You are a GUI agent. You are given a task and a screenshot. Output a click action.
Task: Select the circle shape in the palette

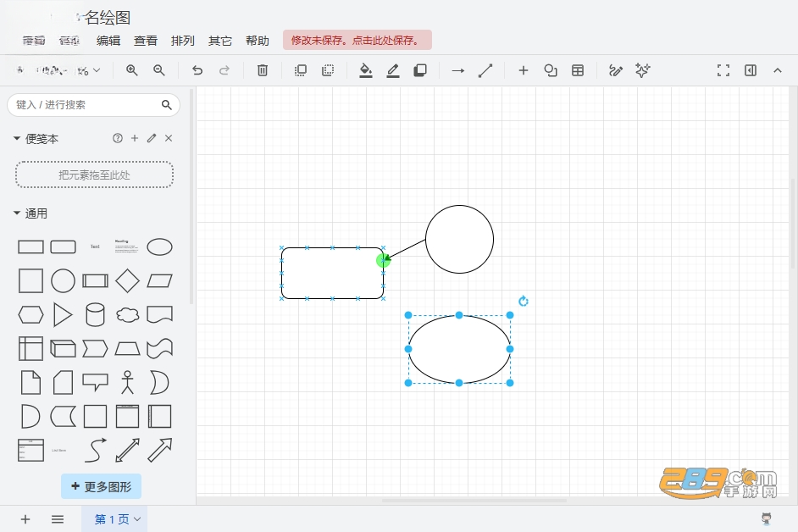[x=63, y=281]
